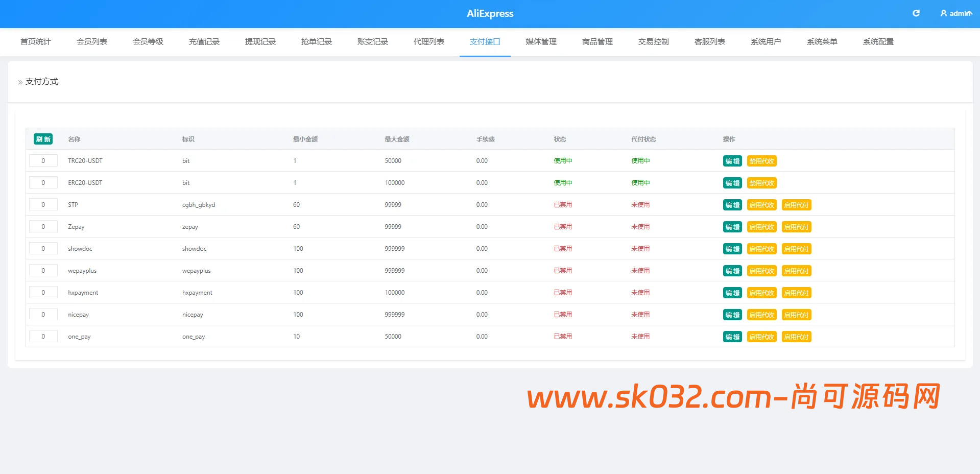This screenshot has height=474, width=980.
Task: Click 启用代付 for Zepay
Action: (x=797, y=227)
